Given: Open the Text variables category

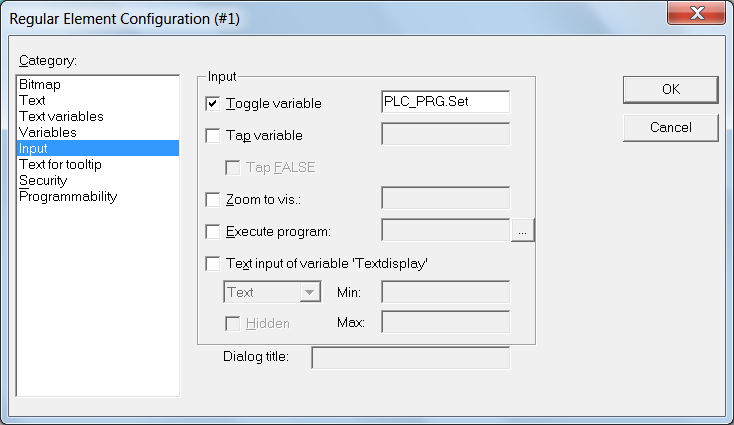Looking at the screenshot, I should pyautogui.click(x=61, y=117).
